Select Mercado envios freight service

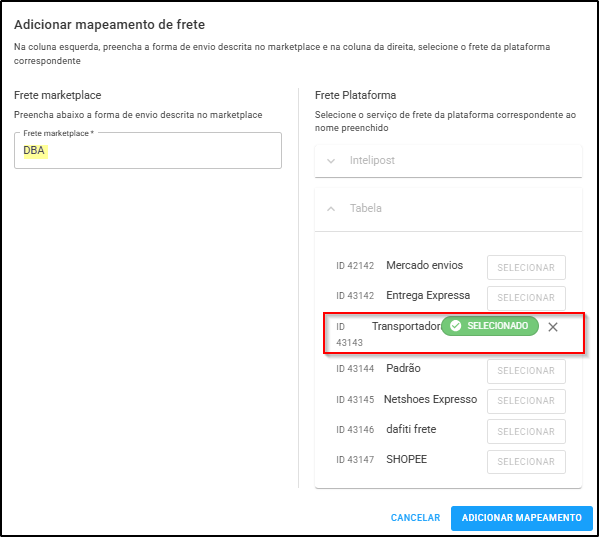526,267
